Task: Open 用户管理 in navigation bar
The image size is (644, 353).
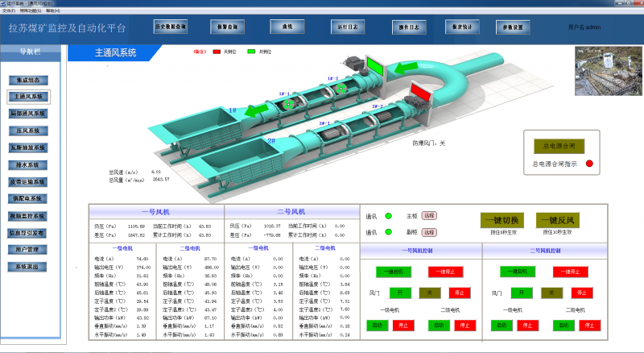Action: click(27, 249)
